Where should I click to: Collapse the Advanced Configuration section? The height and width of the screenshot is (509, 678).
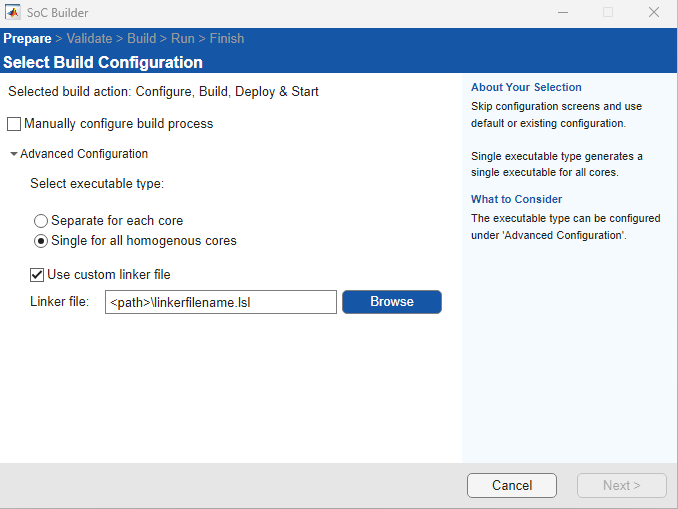pyautogui.click(x=14, y=154)
